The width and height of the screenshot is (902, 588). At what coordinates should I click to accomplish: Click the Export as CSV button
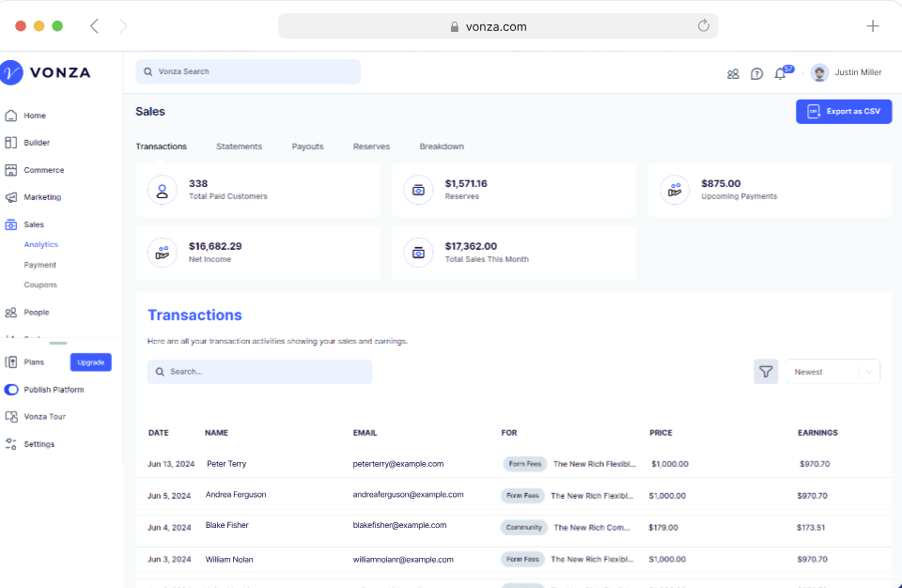pos(843,111)
